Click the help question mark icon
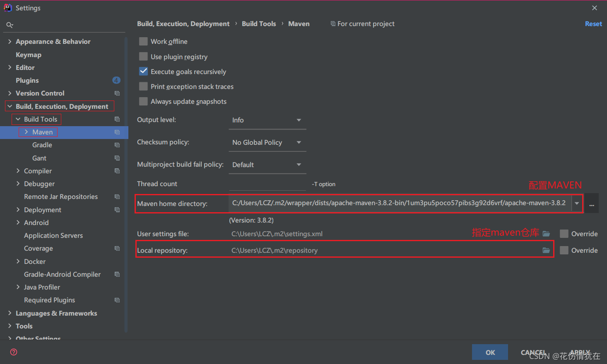This screenshot has height=364, width=607. [14, 352]
